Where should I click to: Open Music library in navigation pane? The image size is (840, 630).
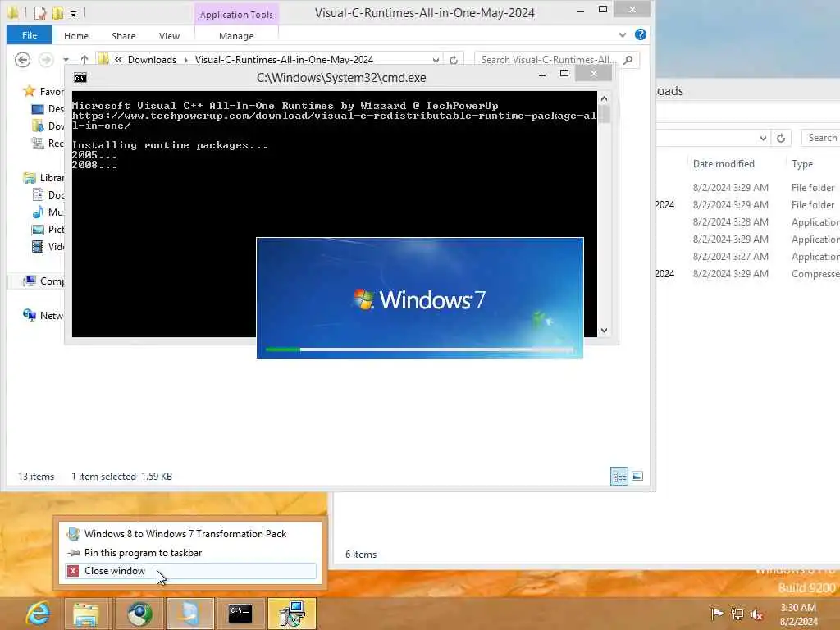pos(47,212)
